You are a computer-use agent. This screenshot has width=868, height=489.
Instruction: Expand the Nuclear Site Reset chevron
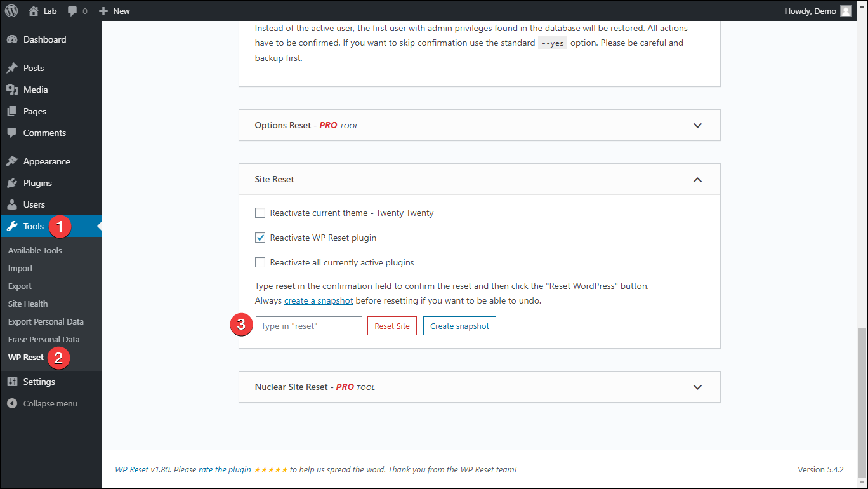698,387
